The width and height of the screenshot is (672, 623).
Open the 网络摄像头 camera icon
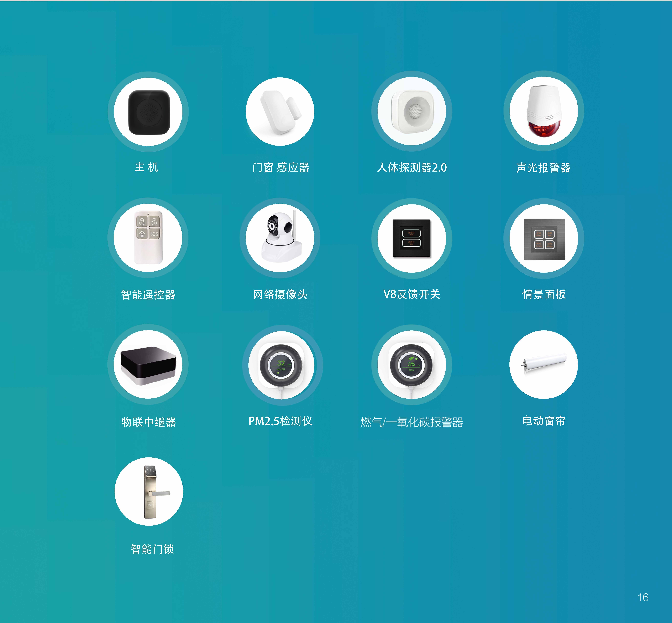[x=280, y=238]
